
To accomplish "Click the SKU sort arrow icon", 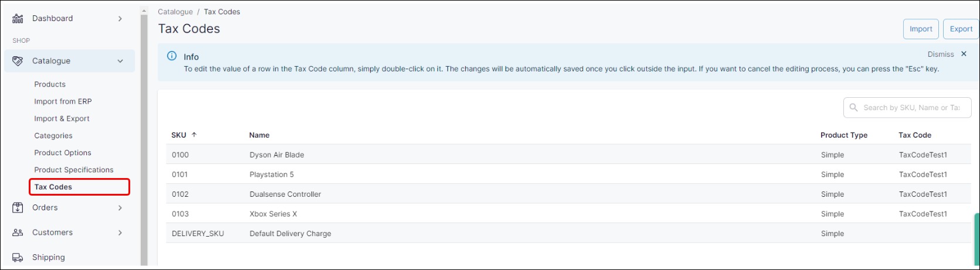I will 194,135.
